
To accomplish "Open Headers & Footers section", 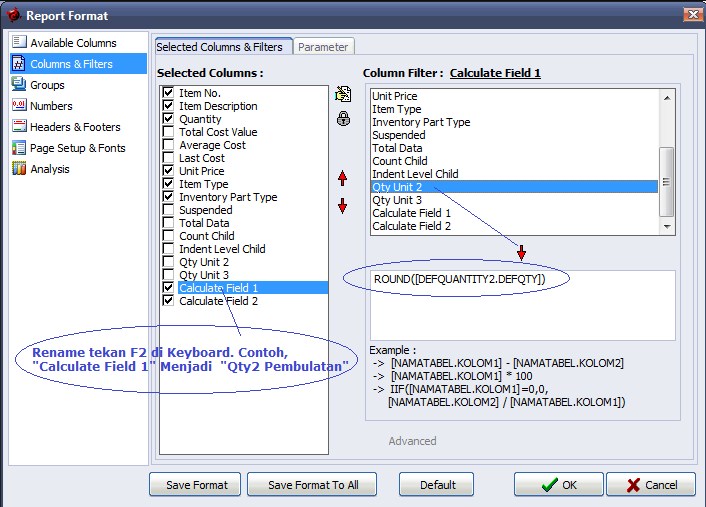I will (x=75, y=127).
